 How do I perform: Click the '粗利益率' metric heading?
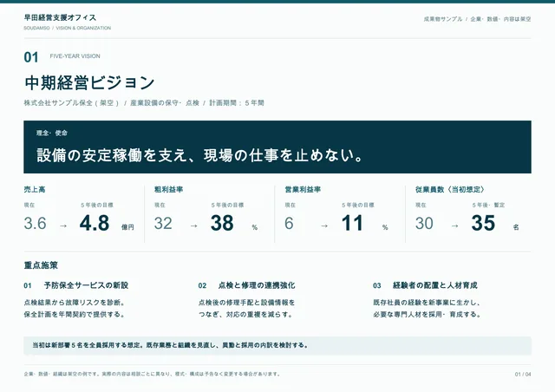tap(168, 189)
